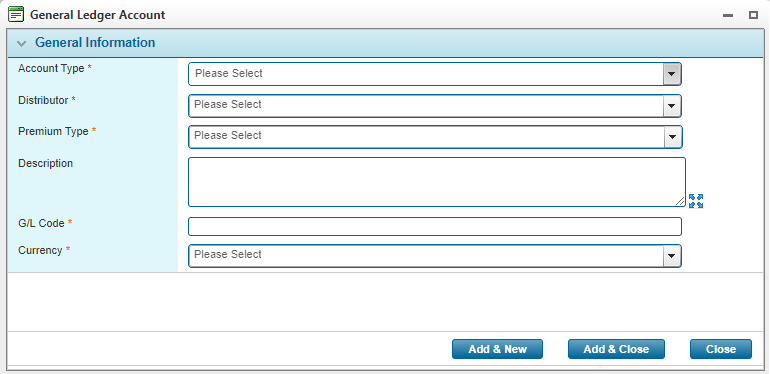
Task: Minimize the General Ledger Account window
Action: click(x=728, y=16)
